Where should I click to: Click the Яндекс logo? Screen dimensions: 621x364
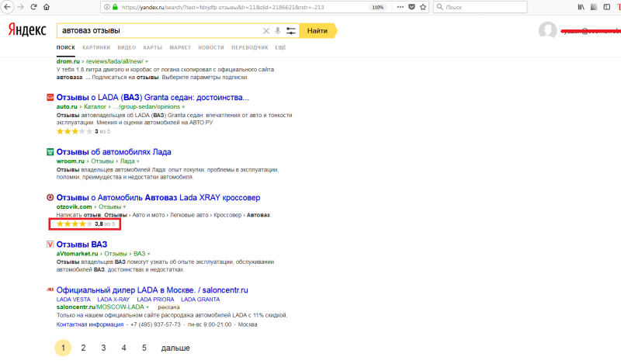point(27,30)
